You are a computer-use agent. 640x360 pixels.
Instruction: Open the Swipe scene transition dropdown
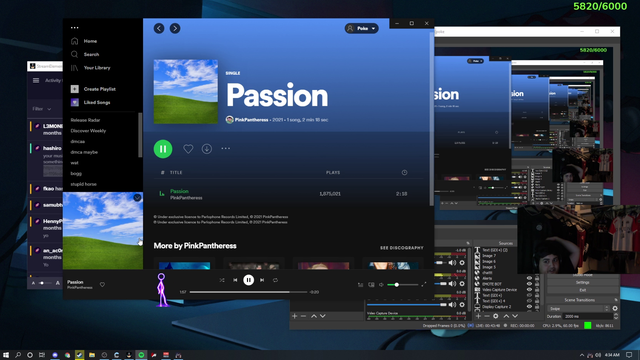tap(578, 309)
